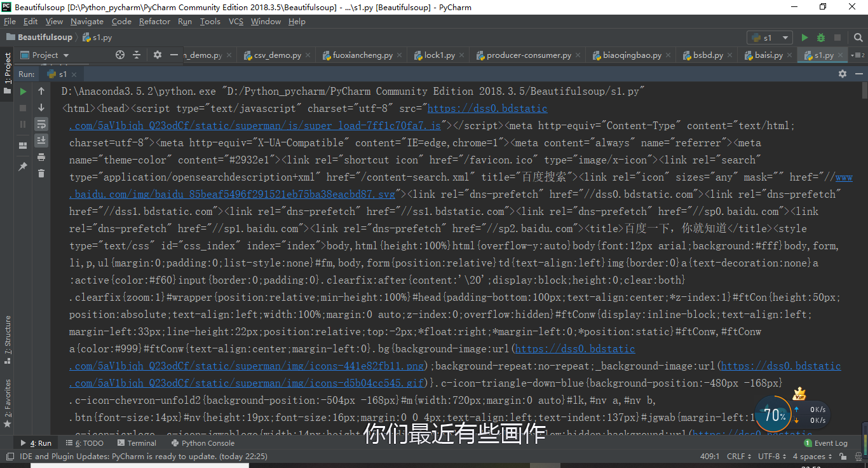Click the restore layout icon in Run sidebar
This screenshot has height=468, width=868.
click(x=24, y=146)
